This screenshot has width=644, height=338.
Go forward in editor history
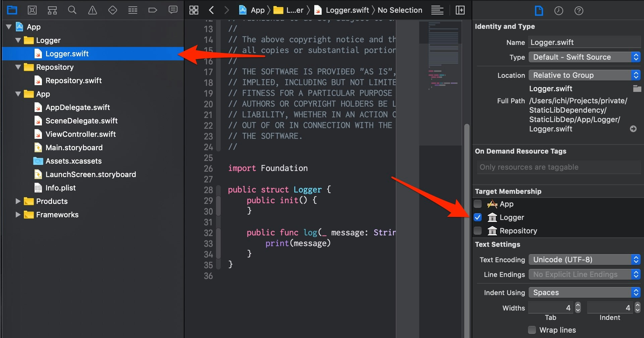pyautogui.click(x=227, y=10)
